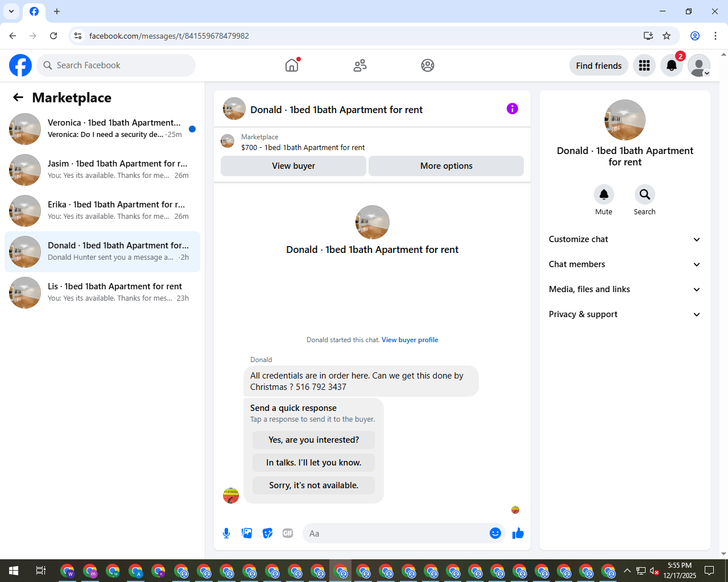Click the message mentioning Christmas
The image size is (728, 582).
pos(361,381)
